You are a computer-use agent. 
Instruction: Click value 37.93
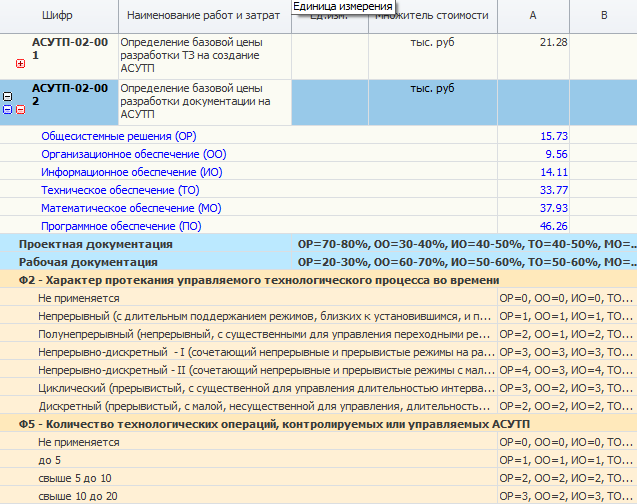554,208
